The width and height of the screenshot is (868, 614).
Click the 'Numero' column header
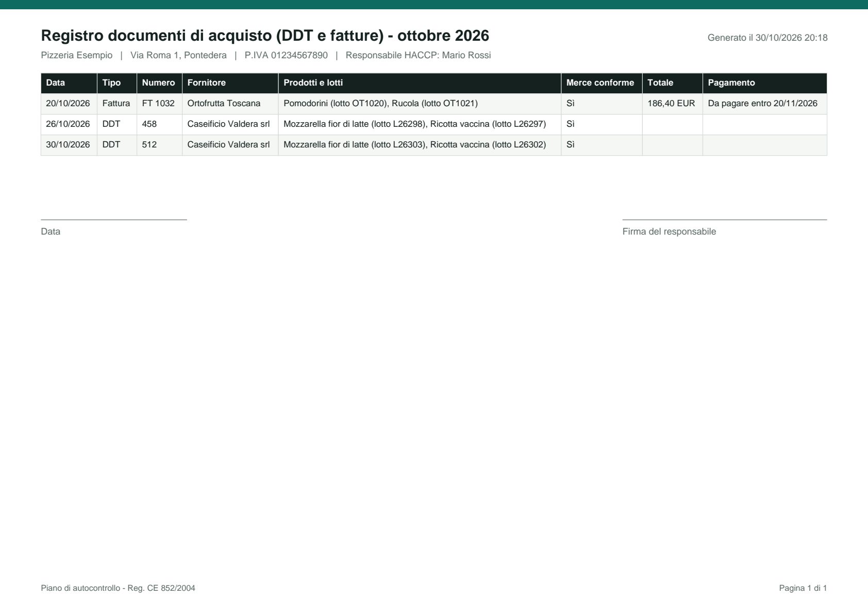(x=159, y=83)
